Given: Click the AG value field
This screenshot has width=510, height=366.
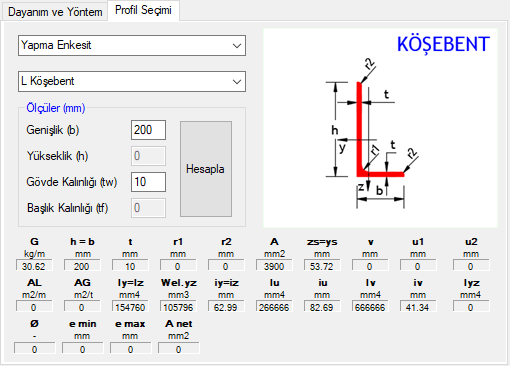Looking at the screenshot, I should 82,307.
